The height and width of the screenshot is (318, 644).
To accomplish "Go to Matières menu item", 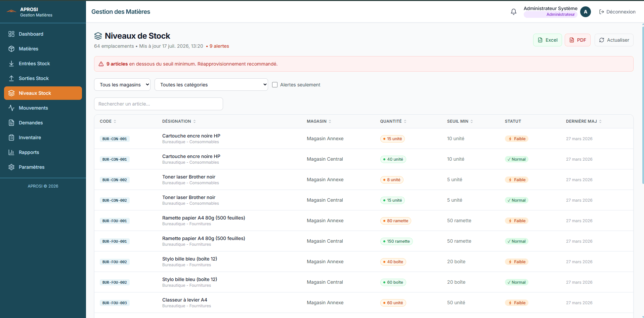I will (x=43, y=49).
